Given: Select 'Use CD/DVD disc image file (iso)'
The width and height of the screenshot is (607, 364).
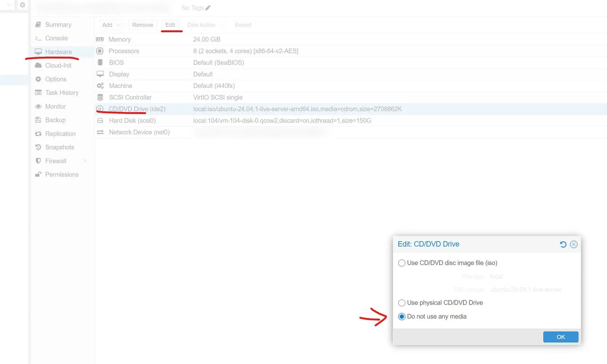Looking at the screenshot, I should click(402, 263).
